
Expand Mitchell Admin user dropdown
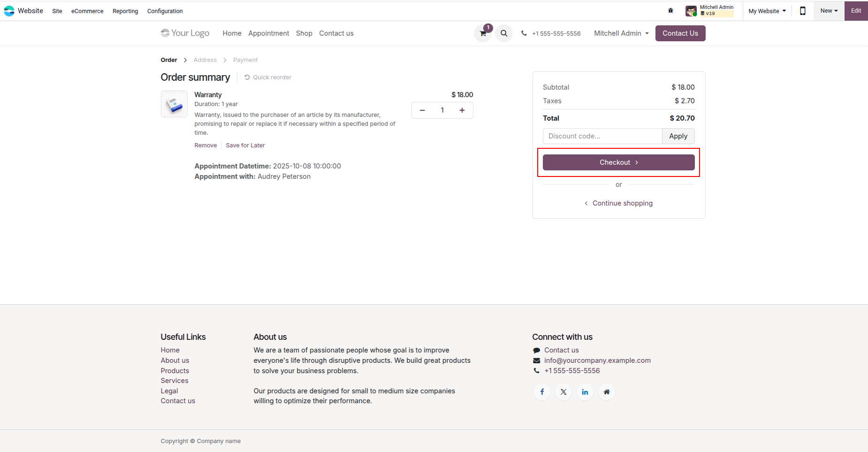(x=621, y=33)
